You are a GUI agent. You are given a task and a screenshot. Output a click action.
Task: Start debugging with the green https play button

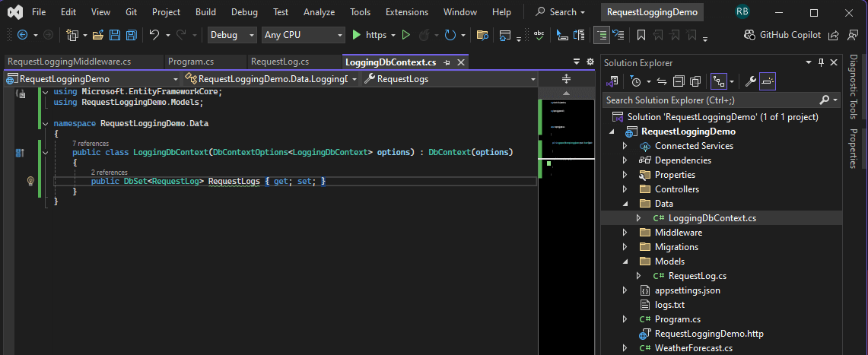[358, 35]
